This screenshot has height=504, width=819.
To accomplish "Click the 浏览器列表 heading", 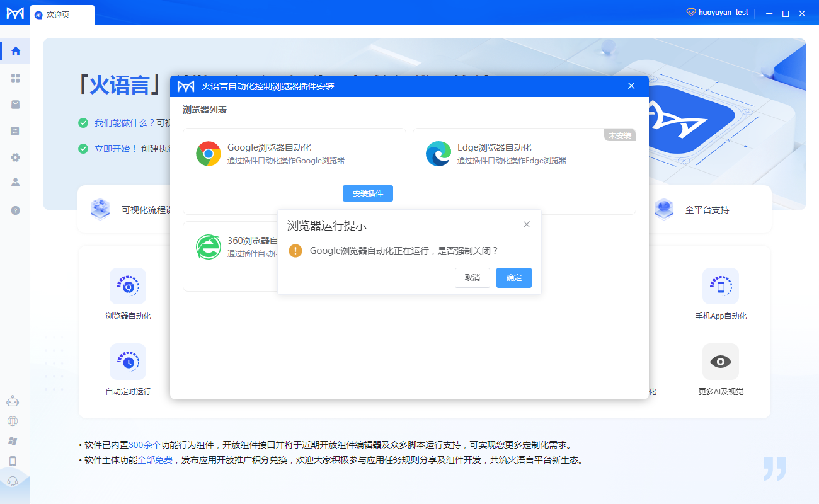I will point(205,110).
